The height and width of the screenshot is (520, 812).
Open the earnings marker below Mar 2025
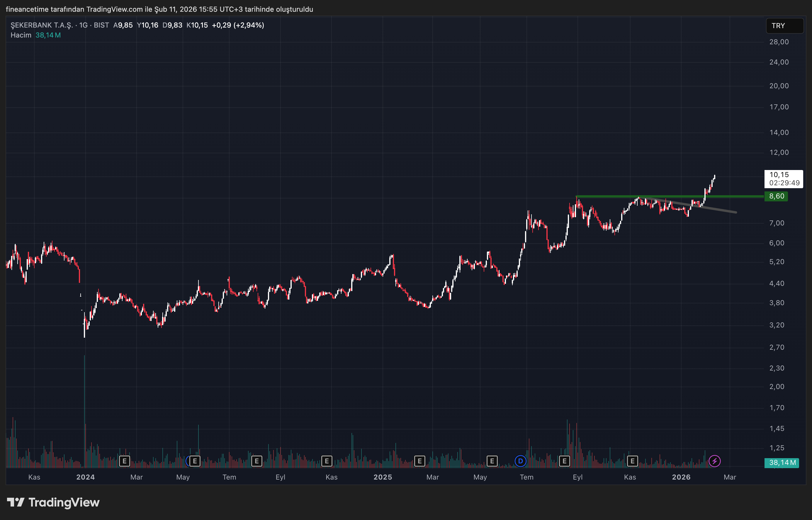click(x=420, y=460)
